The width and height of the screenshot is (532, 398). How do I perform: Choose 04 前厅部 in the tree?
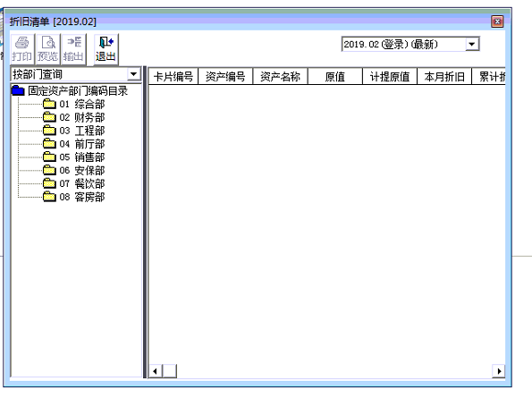82,144
